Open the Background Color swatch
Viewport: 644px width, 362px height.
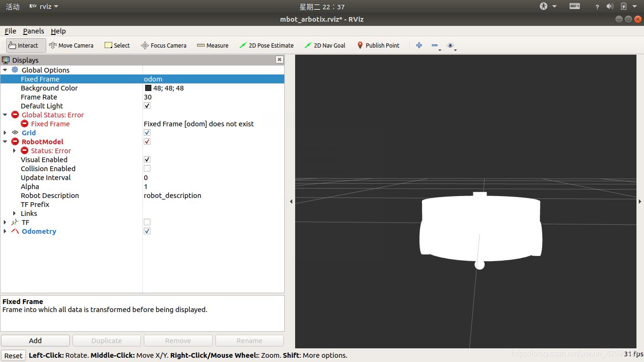(x=148, y=88)
